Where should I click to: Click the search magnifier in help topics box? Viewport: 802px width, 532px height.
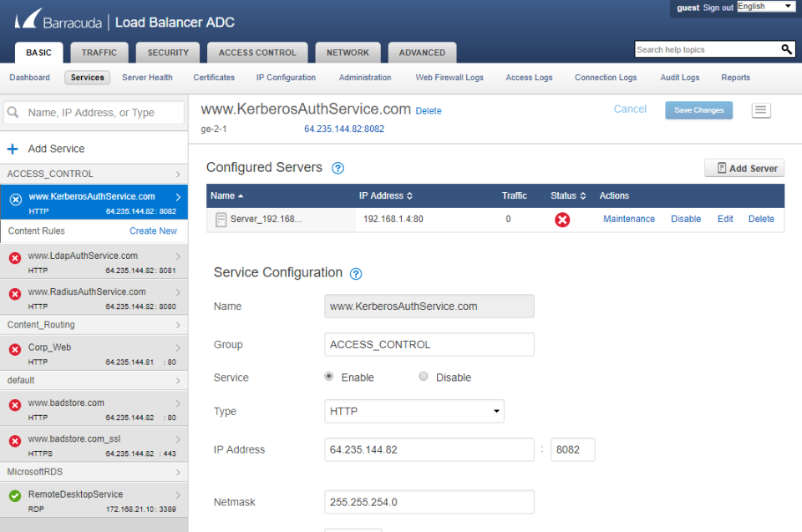point(786,49)
